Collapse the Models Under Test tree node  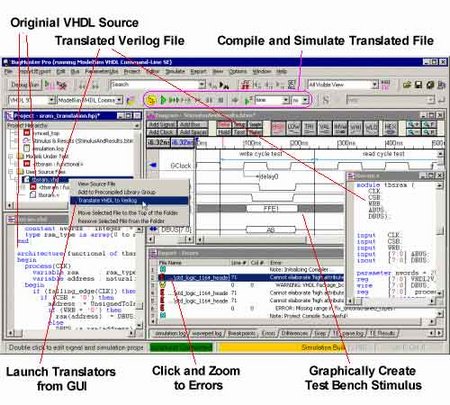click(x=11, y=156)
